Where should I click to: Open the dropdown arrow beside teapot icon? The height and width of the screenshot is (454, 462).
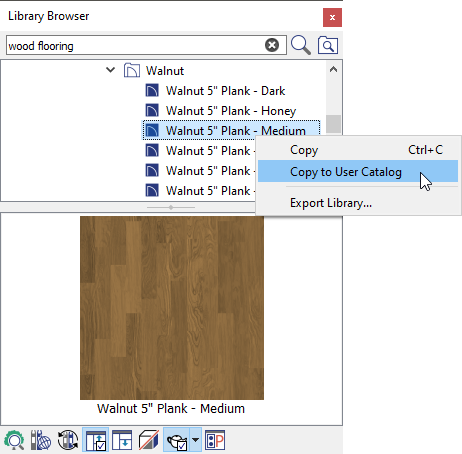196,440
